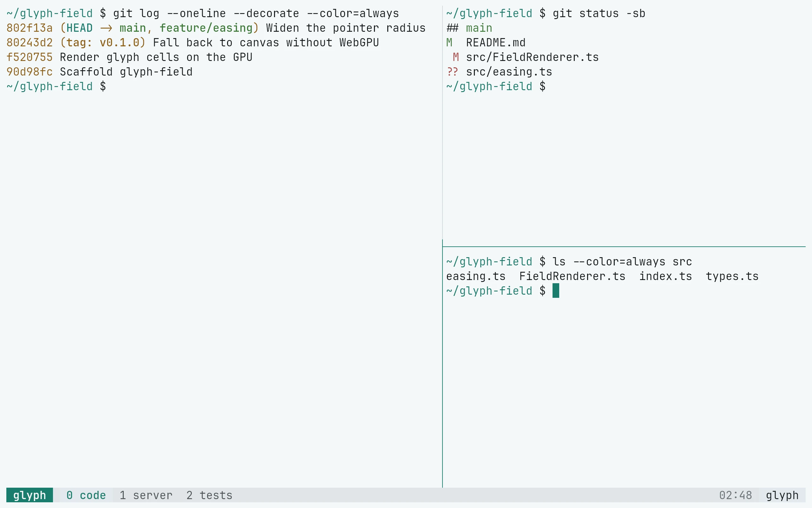The image size is (812, 508).
Task: Switch to the '2 tests' window tab
Action: click(x=209, y=495)
